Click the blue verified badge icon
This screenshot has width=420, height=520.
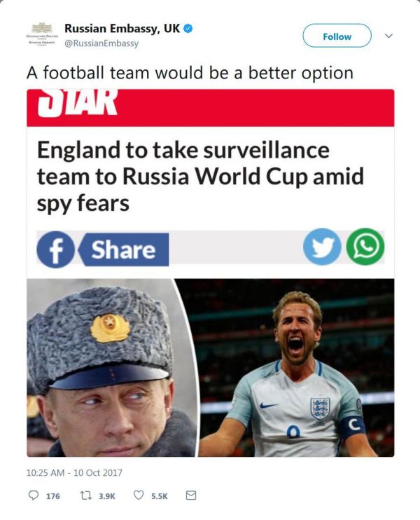[188, 29]
